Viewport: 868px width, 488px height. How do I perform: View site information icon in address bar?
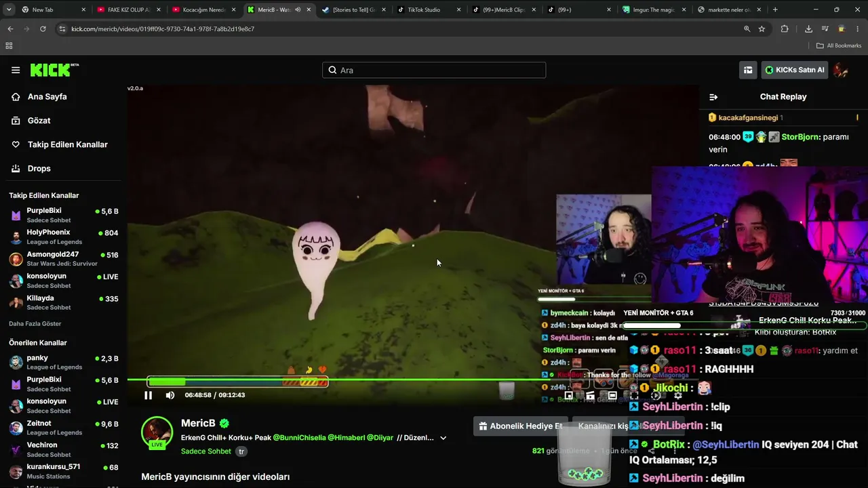pos(62,29)
